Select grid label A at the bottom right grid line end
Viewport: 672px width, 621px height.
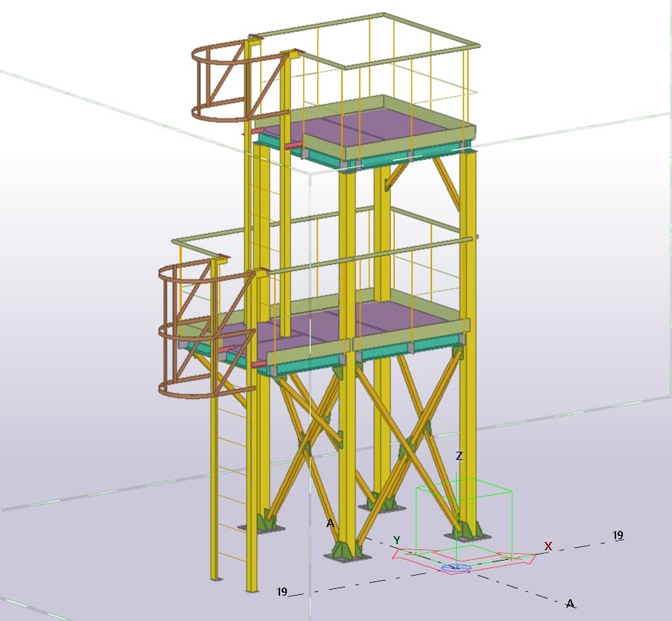pyautogui.click(x=570, y=604)
